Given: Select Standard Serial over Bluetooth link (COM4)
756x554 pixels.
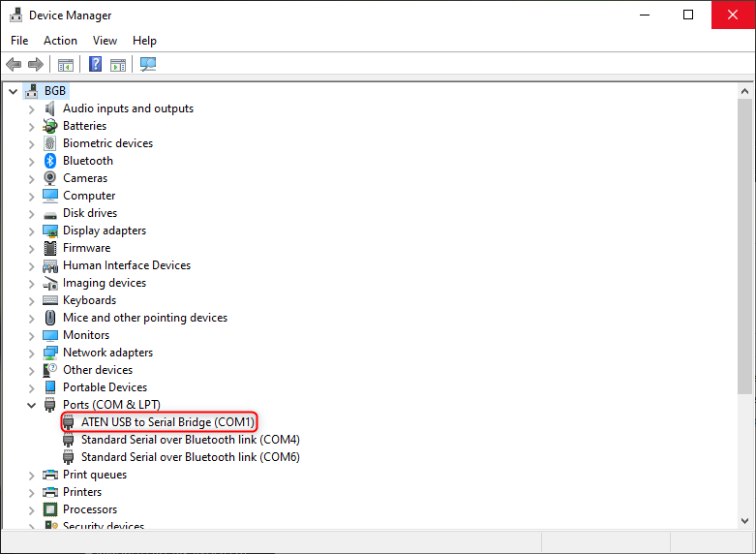Looking at the screenshot, I should pyautogui.click(x=191, y=440).
